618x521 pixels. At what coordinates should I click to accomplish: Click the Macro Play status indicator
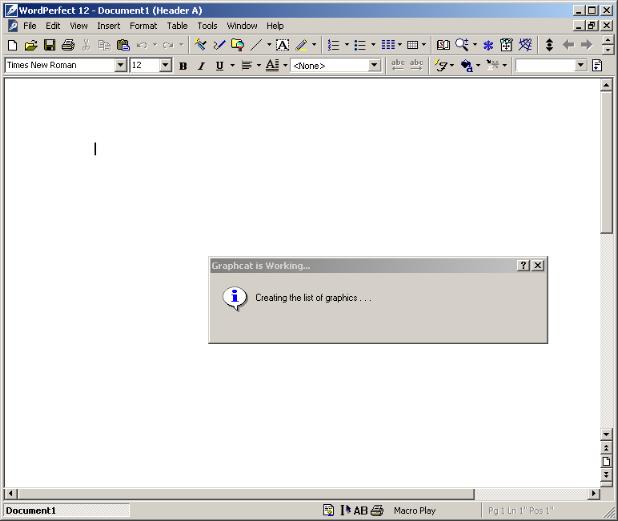coord(414,511)
